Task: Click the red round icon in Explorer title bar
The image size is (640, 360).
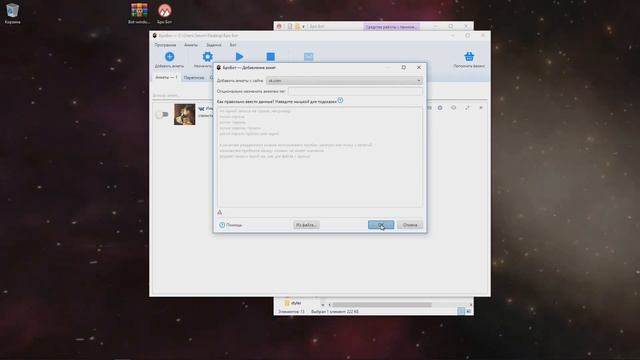Action: [x=279, y=27]
